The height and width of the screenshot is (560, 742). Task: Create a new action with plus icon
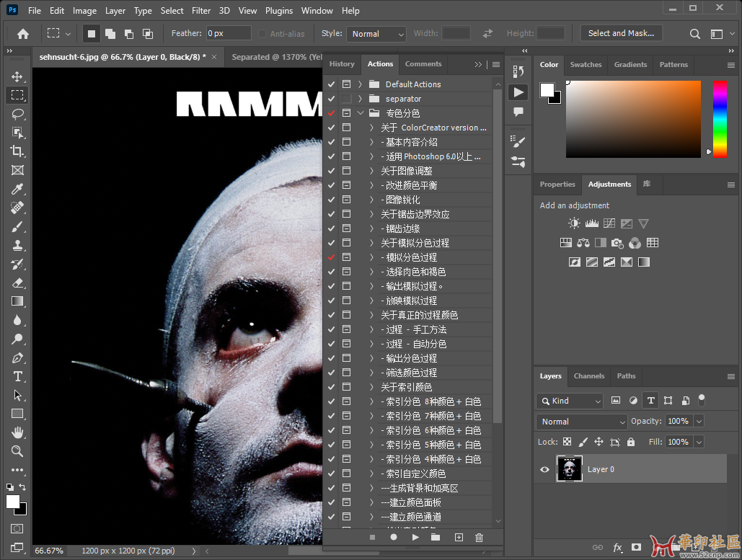[x=459, y=538]
